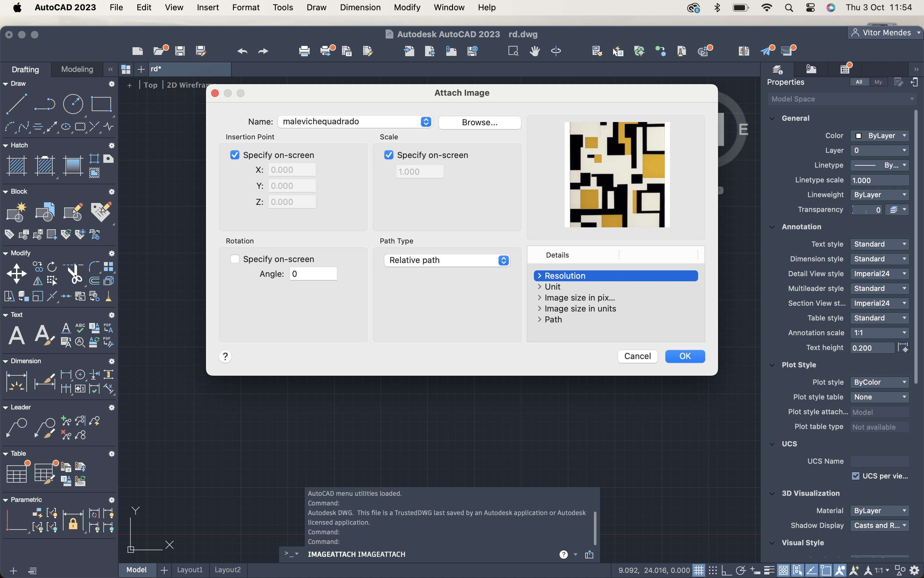Expand the Path details row
Viewport: 924px width, 578px height.
click(540, 319)
